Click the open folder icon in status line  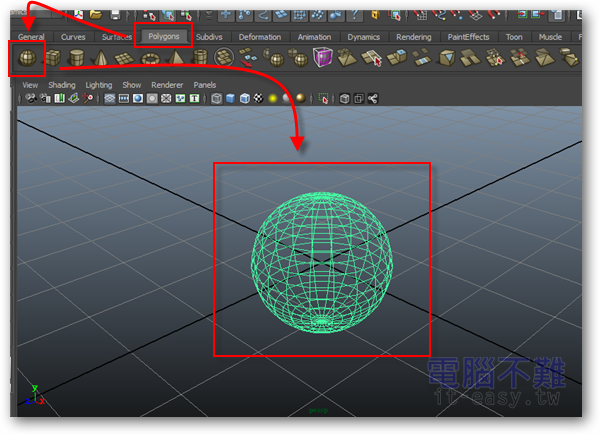(x=95, y=15)
